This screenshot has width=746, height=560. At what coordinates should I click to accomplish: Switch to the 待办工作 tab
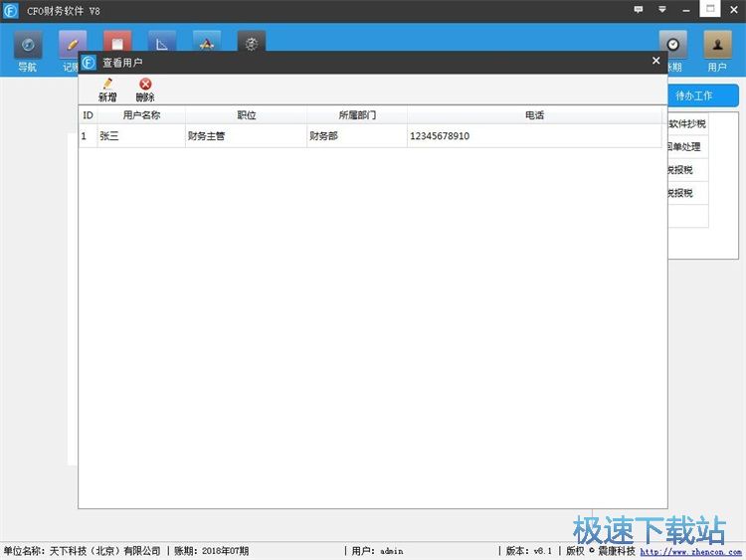point(703,95)
